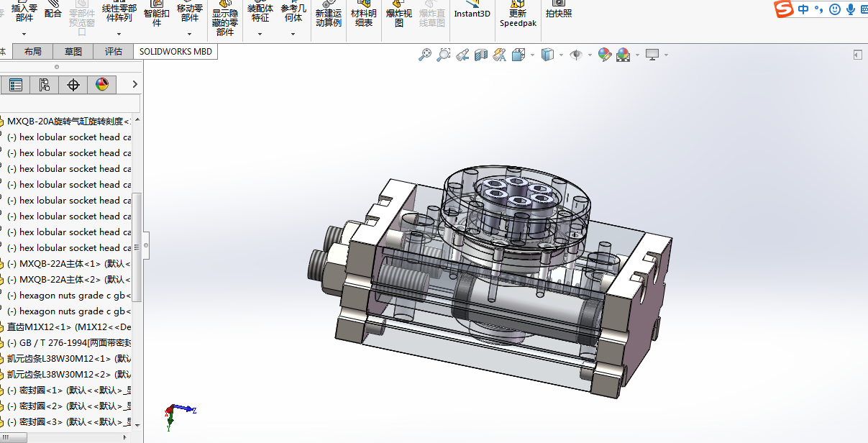Image resolution: width=868 pixels, height=443 pixels.
Task: Click the feature tree horizontal scrollbar
Action: click(13, 437)
